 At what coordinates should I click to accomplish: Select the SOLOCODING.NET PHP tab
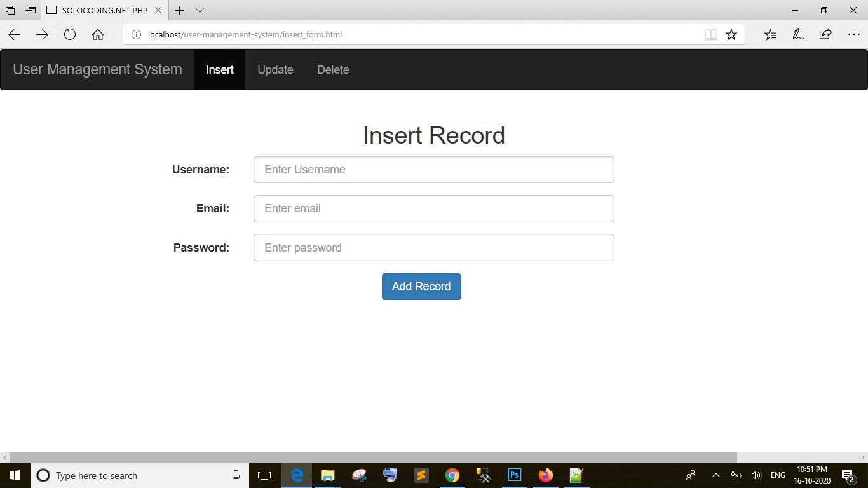105,10
